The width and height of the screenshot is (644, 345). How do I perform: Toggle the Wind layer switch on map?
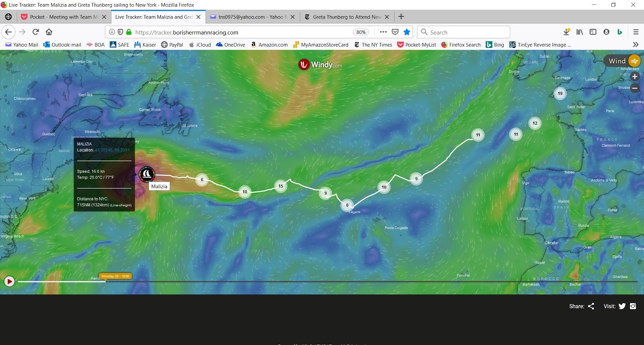[634, 61]
